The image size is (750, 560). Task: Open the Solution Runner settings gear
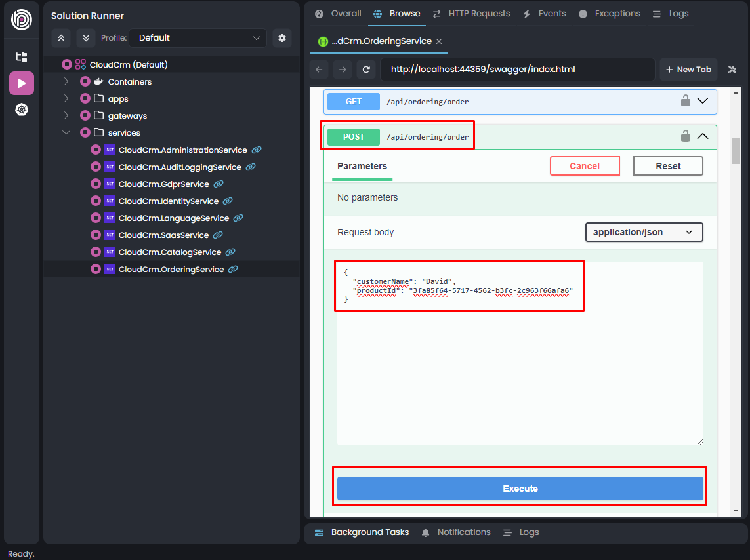pos(282,38)
